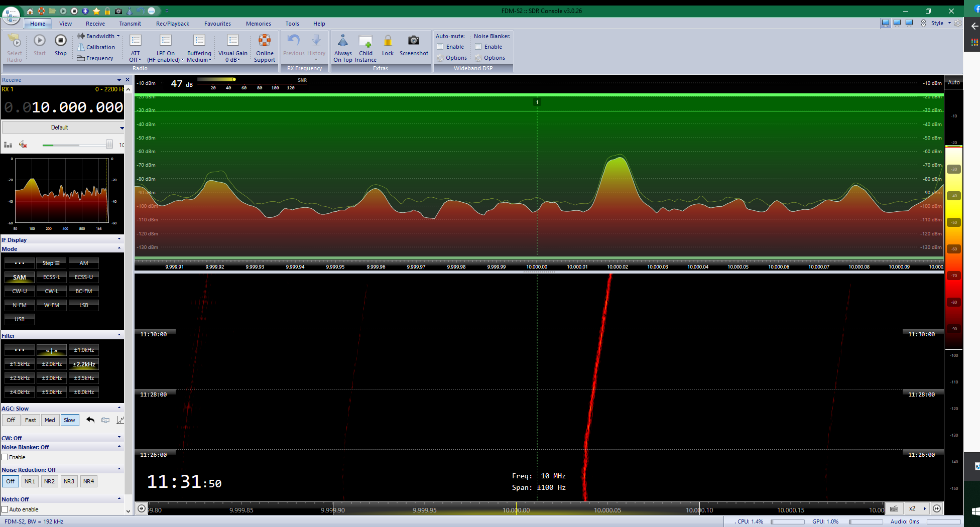The height and width of the screenshot is (527, 980).
Task: Open the Screenshot tool
Action: [413, 41]
